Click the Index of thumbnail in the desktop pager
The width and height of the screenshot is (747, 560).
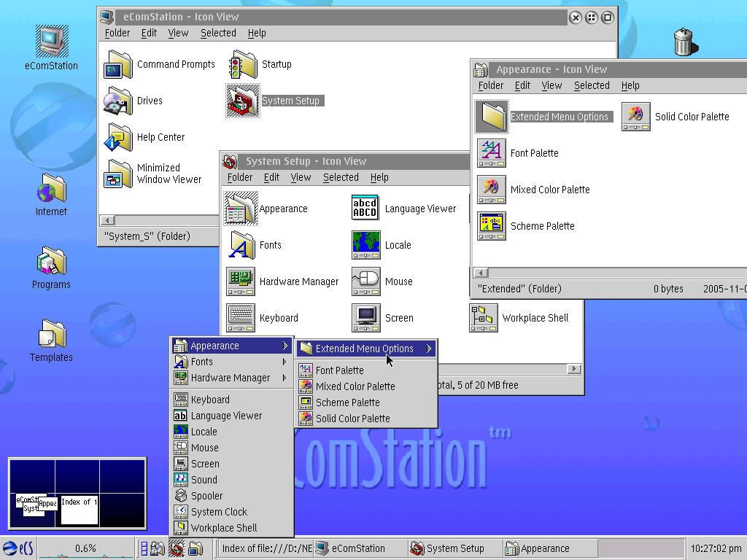79,508
